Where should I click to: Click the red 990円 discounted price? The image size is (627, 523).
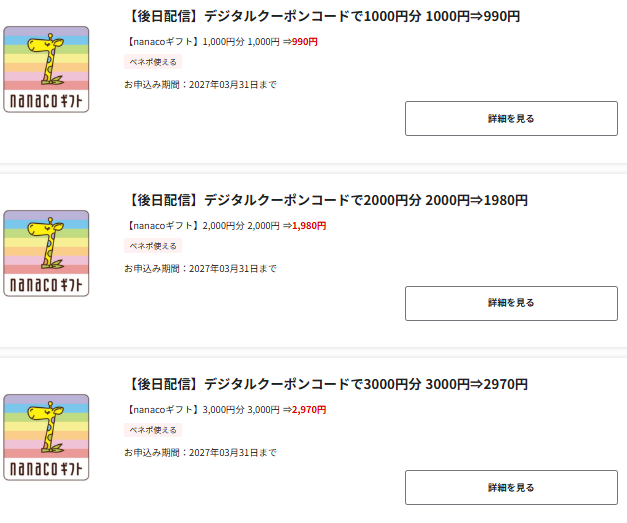click(x=304, y=41)
